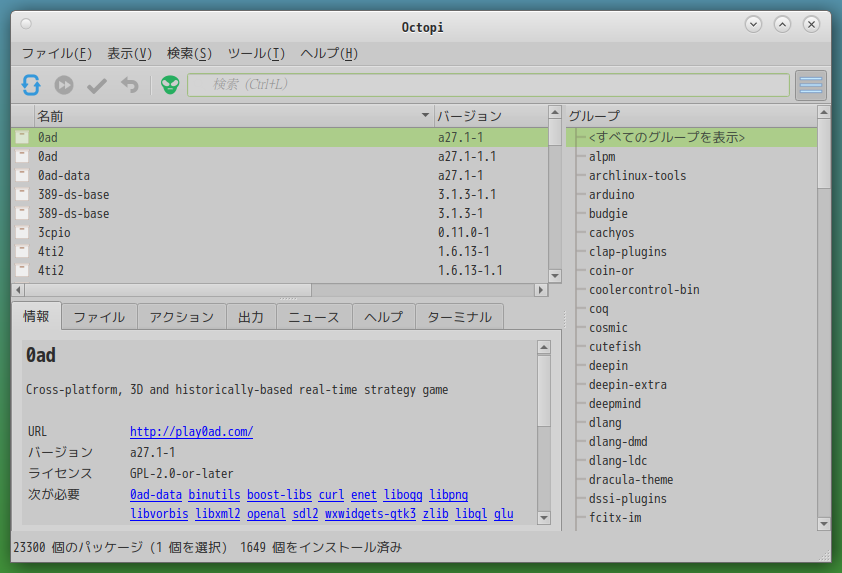Select the arduino group
The width and height of the screenshot is (842, 573).
(612, 194)
